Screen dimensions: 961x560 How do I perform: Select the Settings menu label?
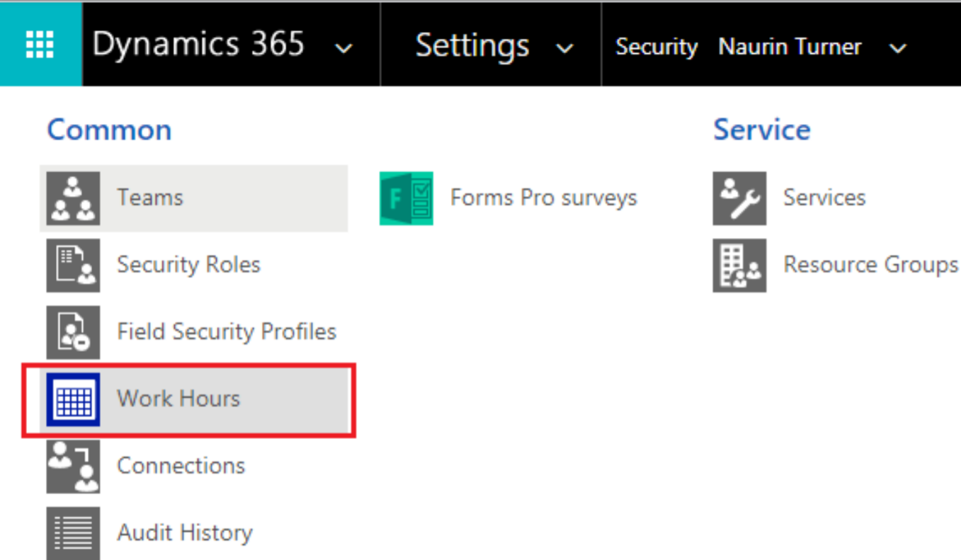pyautogui.click(x=472, y=46)
